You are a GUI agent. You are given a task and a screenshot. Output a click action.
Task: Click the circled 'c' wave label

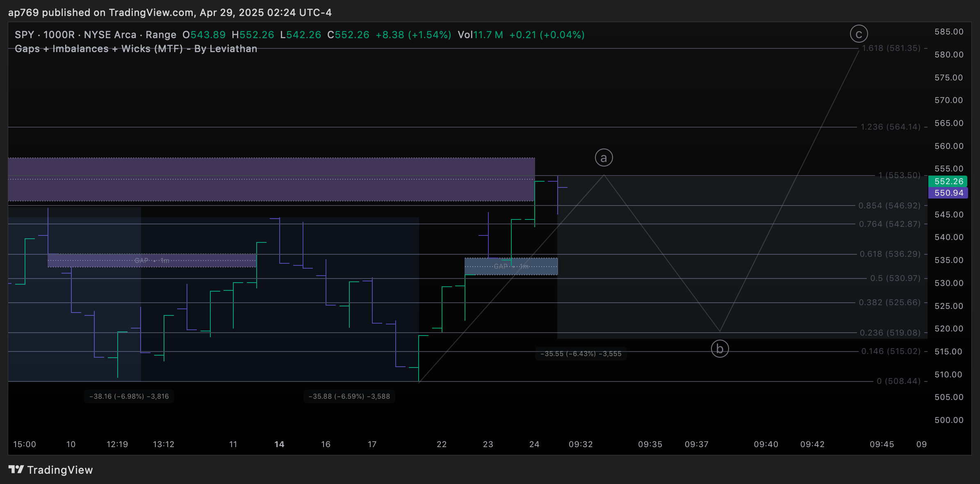[859, 34]
